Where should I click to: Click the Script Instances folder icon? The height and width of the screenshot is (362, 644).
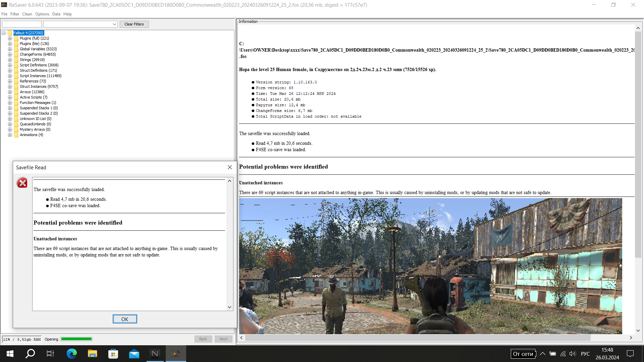[x=16, y=76]
